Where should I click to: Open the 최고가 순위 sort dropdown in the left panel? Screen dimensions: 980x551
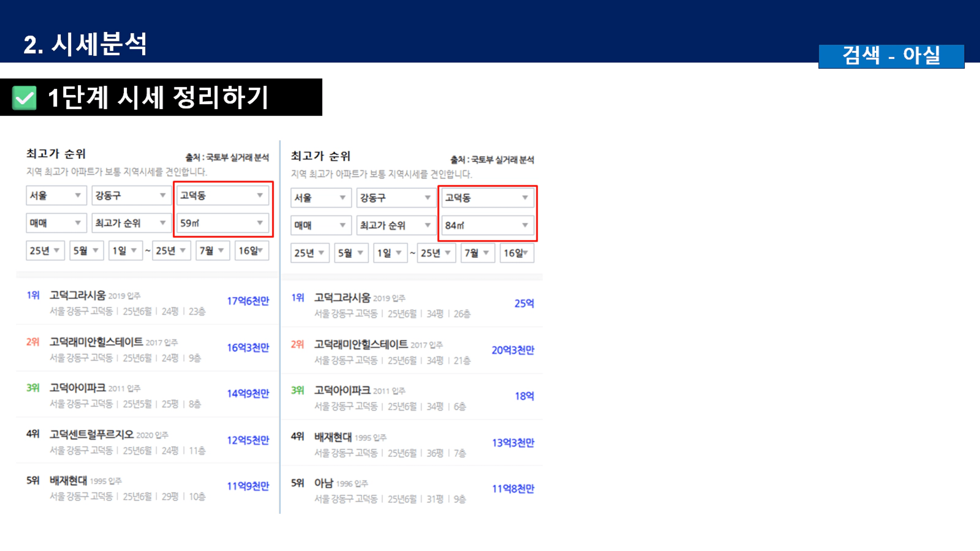tap(131, 223)
